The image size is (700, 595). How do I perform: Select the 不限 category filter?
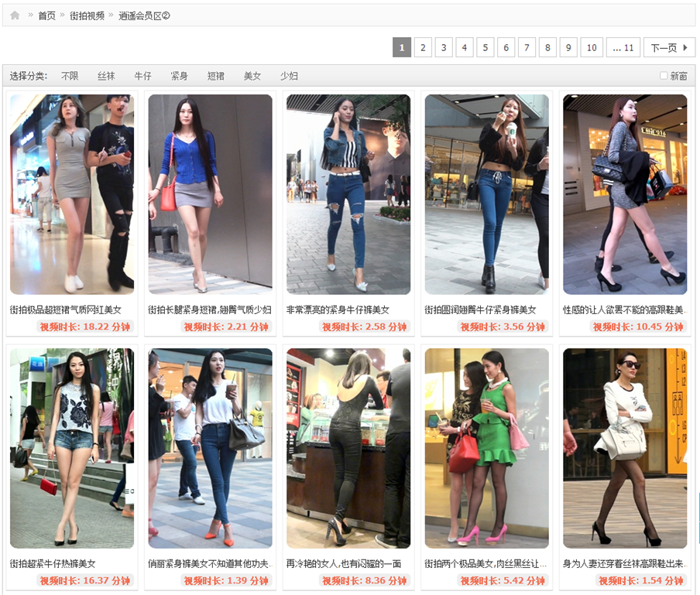(x=70, y=76)
